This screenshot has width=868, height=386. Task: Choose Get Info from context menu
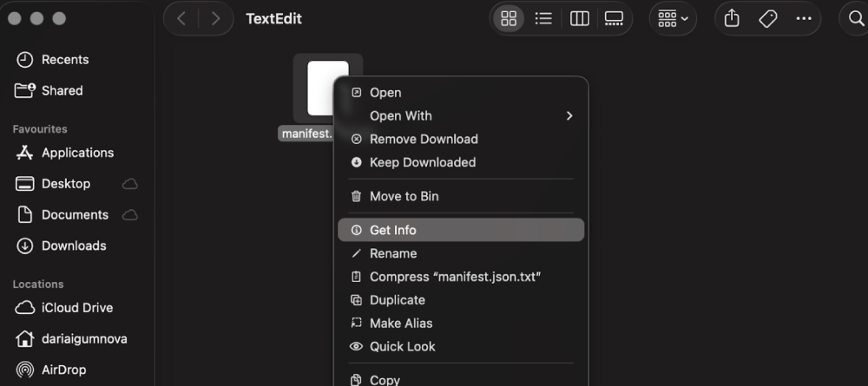(x=393, y=230)
